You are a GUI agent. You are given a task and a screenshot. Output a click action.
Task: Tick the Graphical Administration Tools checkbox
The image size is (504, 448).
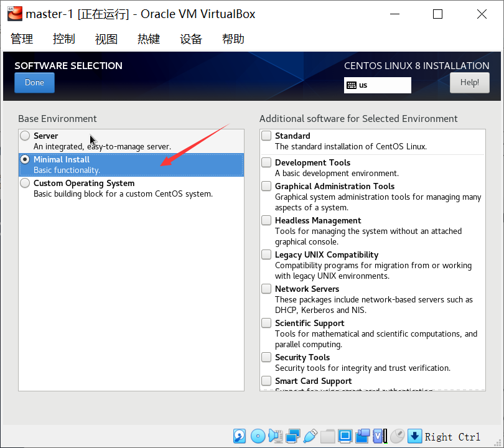pyautogui.click(x=266, y=186)
